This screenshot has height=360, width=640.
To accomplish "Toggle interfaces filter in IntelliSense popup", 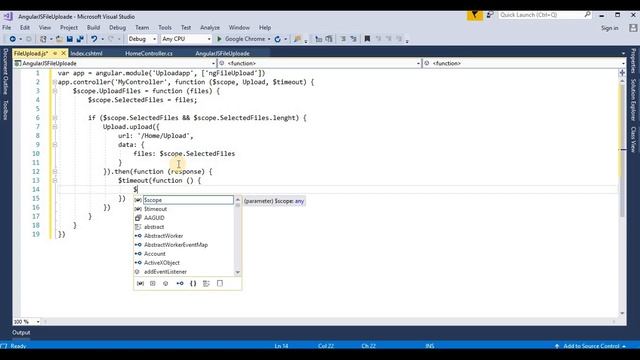I will [180, 283].
